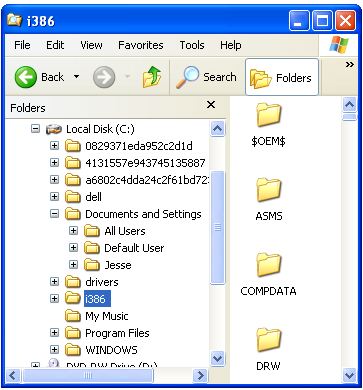The image size is (363, 390).
Task: Open the Favorites menu
Action: 141,45
